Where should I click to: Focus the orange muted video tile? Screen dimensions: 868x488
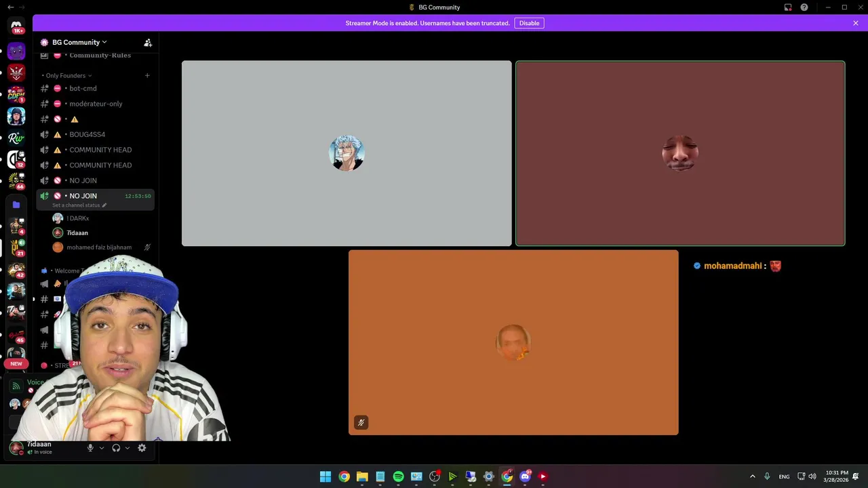pyautogui.click(x=513, y=342)
